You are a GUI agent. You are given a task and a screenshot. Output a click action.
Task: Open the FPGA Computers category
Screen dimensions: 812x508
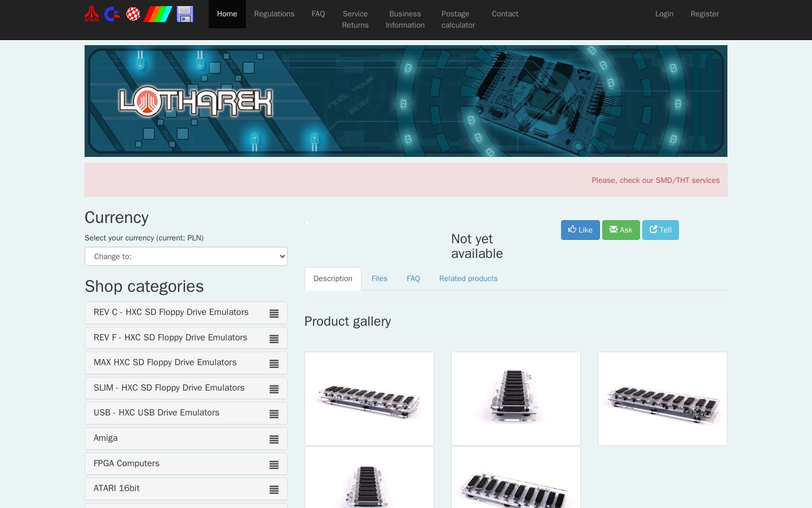(126, 463)
